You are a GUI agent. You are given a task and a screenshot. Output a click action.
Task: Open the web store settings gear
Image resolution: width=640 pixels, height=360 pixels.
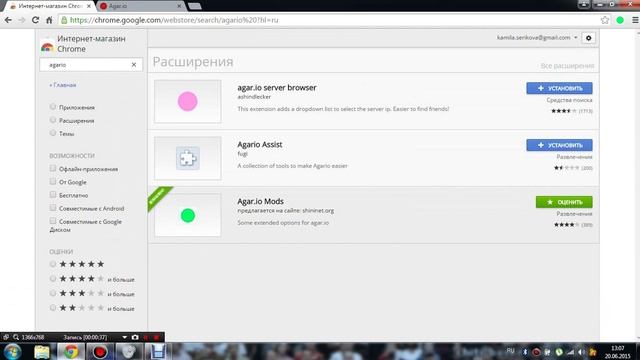tap(589, 38)
